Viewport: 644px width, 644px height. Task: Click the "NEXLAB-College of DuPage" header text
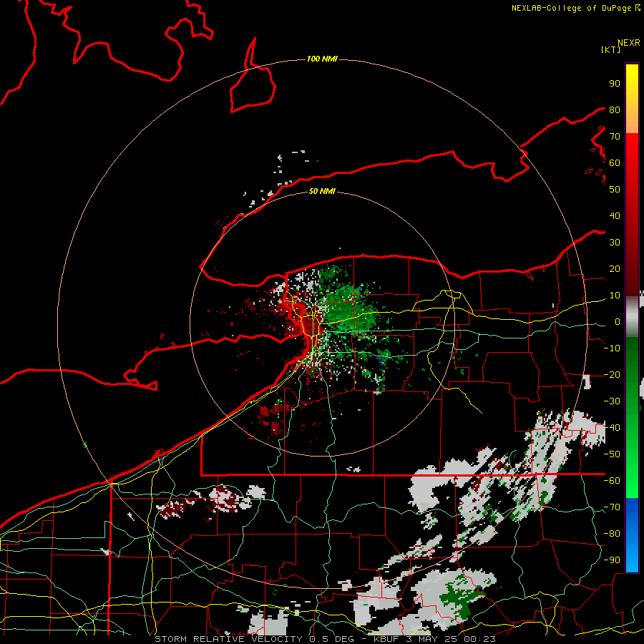572,8
